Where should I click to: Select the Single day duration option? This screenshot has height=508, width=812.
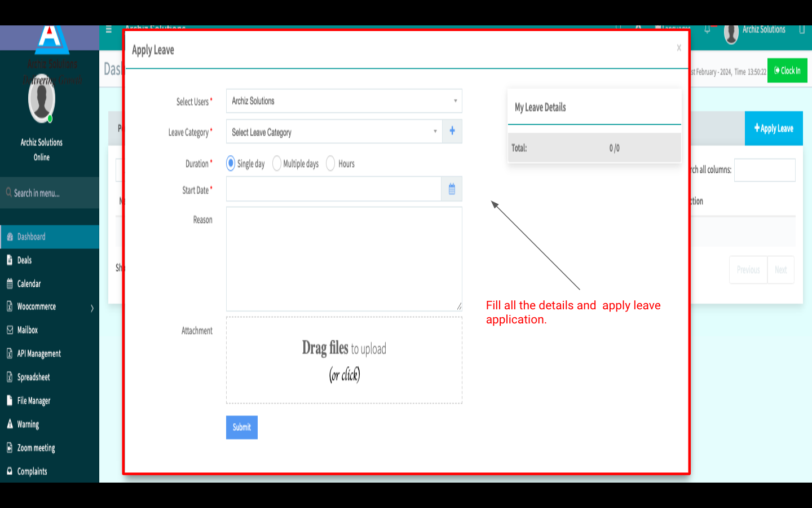tap(231, 164)
